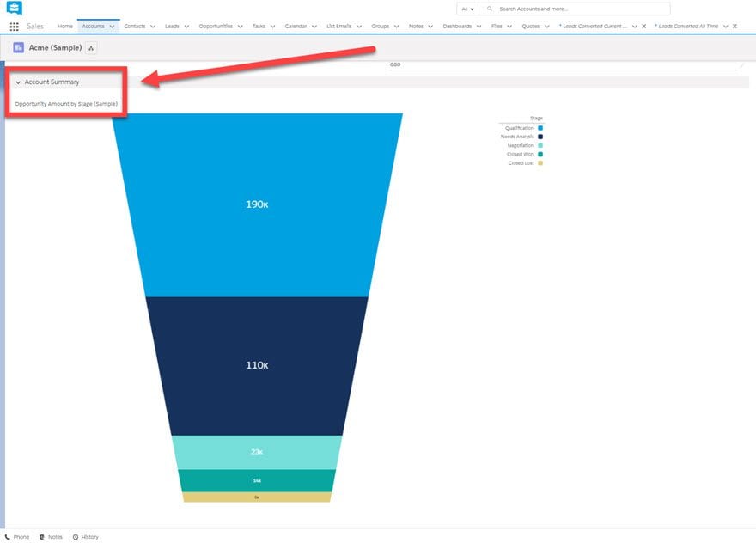
Task: Open the App Launcher grid icon
Action: point(14,27)
